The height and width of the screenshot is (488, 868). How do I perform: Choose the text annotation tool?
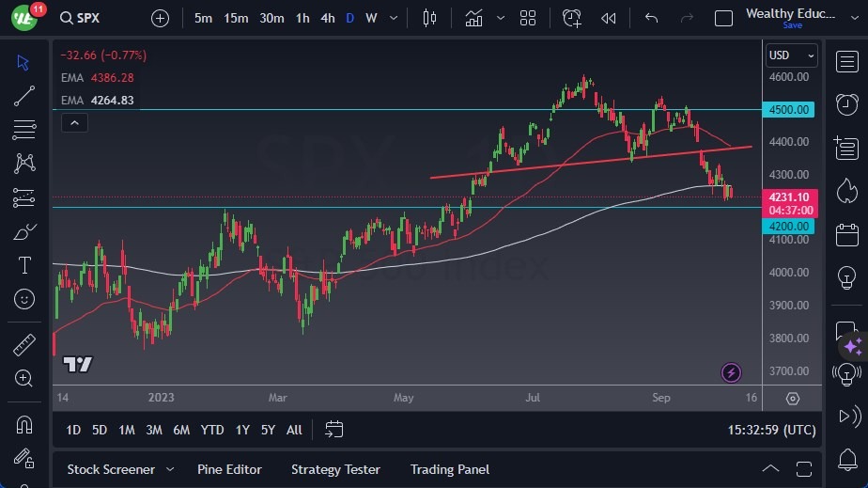tap(24, 265)
